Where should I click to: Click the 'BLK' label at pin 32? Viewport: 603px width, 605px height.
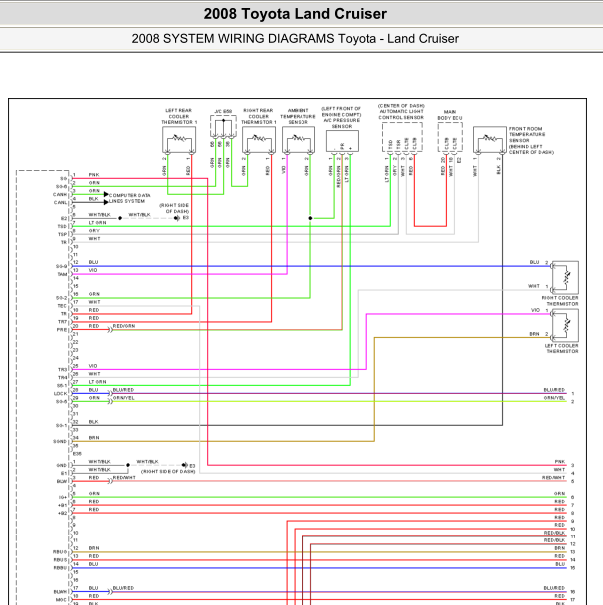click(93, 422)
